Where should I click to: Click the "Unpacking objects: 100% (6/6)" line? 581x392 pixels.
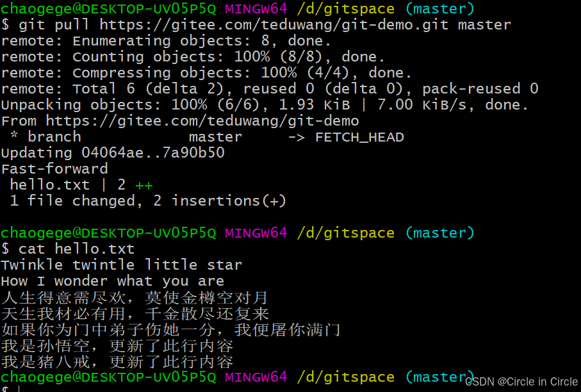pyautogui.click(x=265, y=105)
